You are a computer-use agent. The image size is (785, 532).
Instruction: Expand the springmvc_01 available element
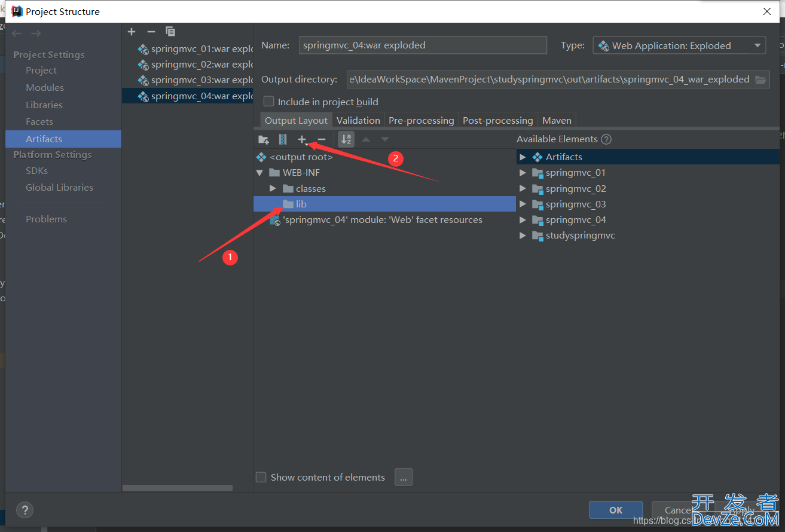(523, 173)
